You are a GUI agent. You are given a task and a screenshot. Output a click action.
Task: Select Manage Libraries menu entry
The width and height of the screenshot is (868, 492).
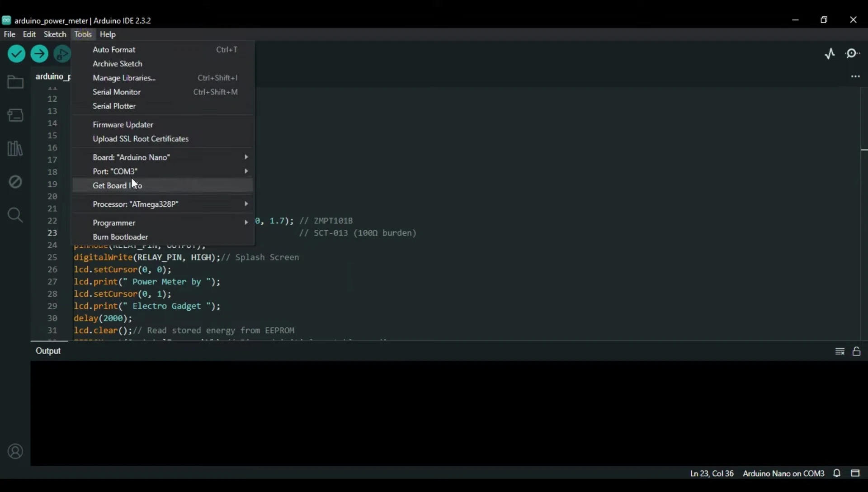(163, 78)
